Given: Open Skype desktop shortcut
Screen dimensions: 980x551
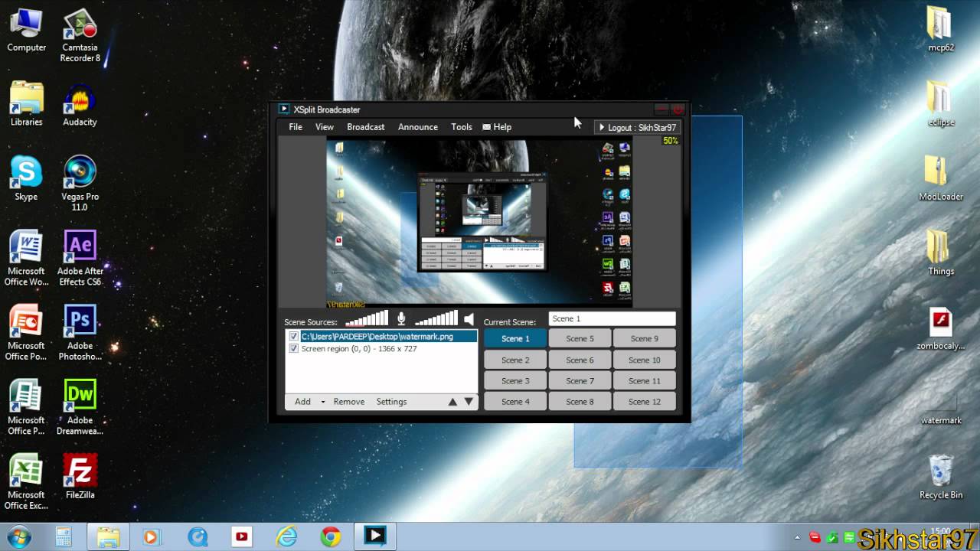Looking at the screenshot, I should (26, 178).
